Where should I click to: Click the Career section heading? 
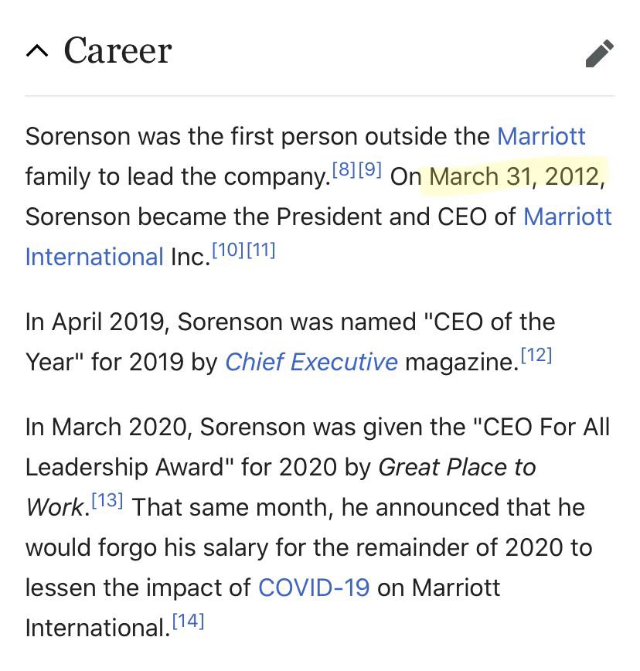point(118,51)
